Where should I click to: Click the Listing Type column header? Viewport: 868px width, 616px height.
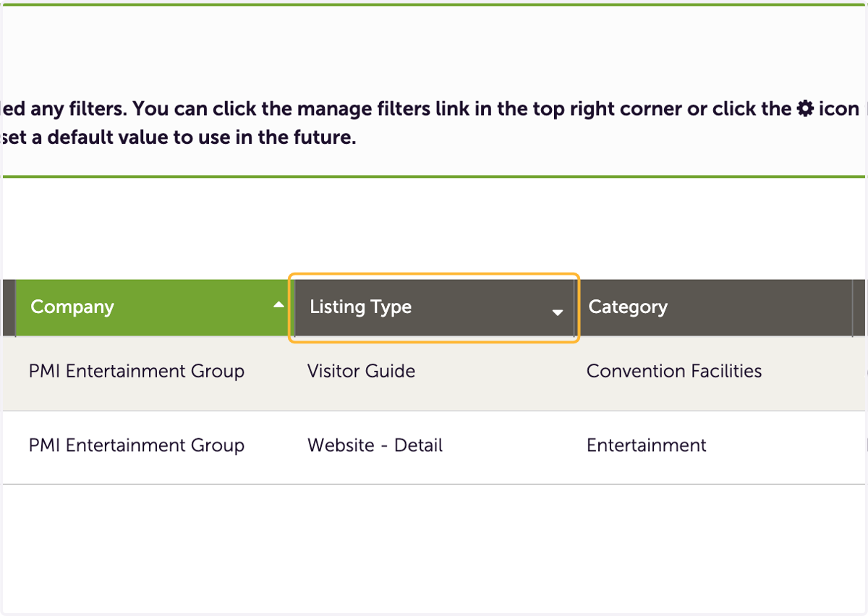(434, 307)
